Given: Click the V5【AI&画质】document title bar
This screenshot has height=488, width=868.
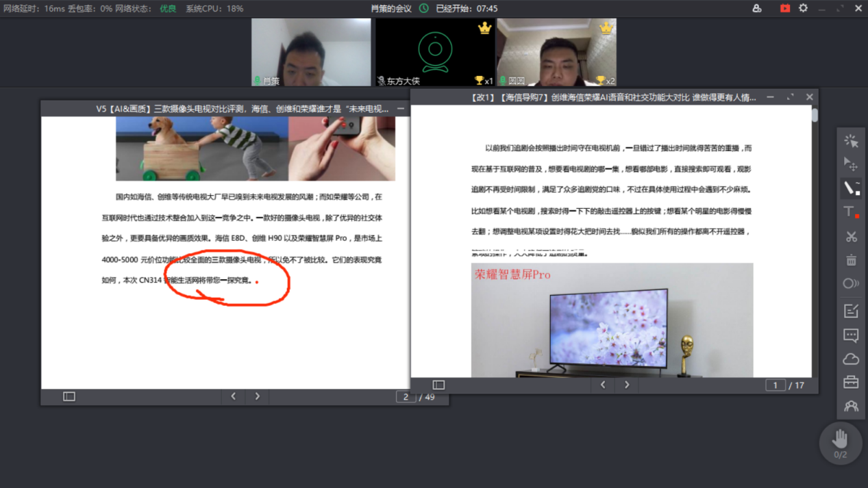Looking at the screenshot, I should (242, 108).
